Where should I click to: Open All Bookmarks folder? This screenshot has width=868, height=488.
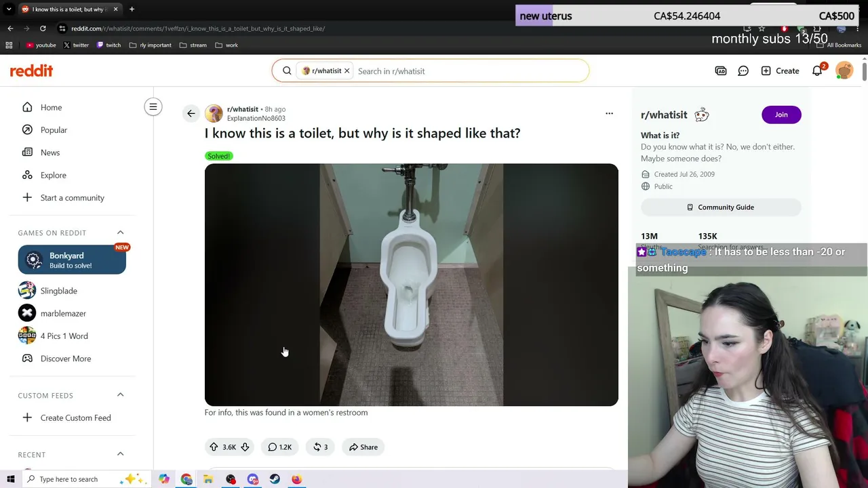839,45
